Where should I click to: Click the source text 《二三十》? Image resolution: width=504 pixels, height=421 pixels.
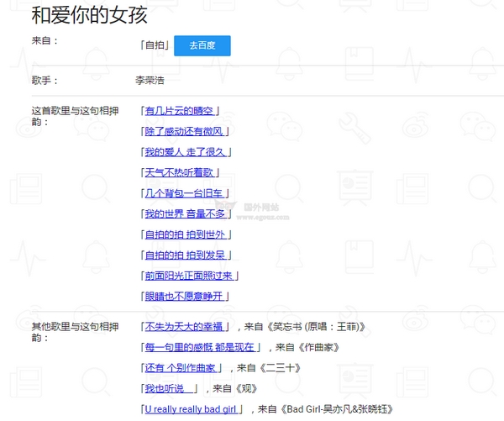pyautogui.click(x=280, y=368)
